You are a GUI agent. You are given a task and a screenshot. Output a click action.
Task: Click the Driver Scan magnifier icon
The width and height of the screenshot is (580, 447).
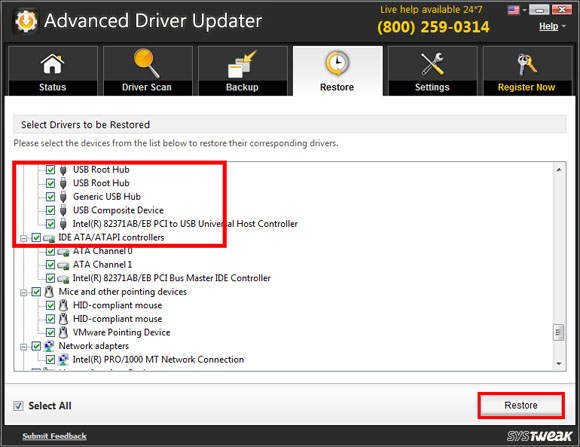(147, 63)
